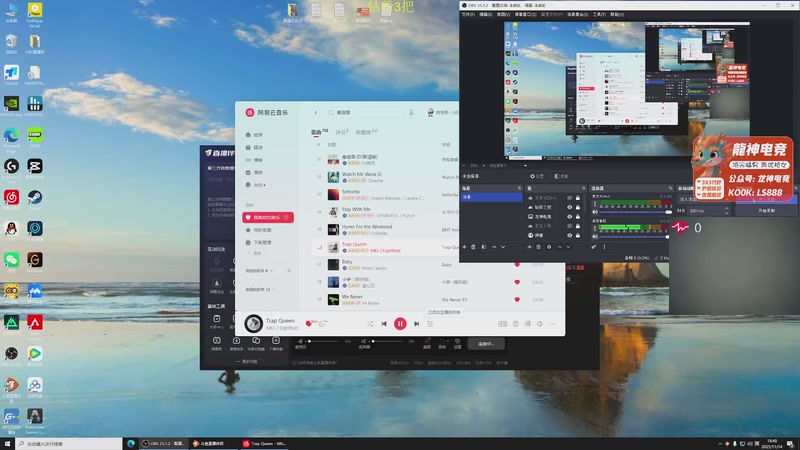
Task: Open the OBS 工具 menu
Action: pyautogui.click(x=599, y=14)
